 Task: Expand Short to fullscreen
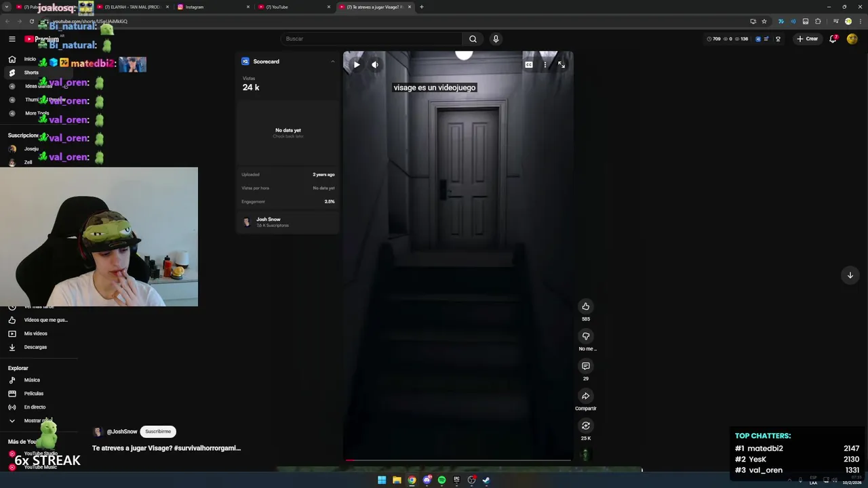tap(561, 64)
